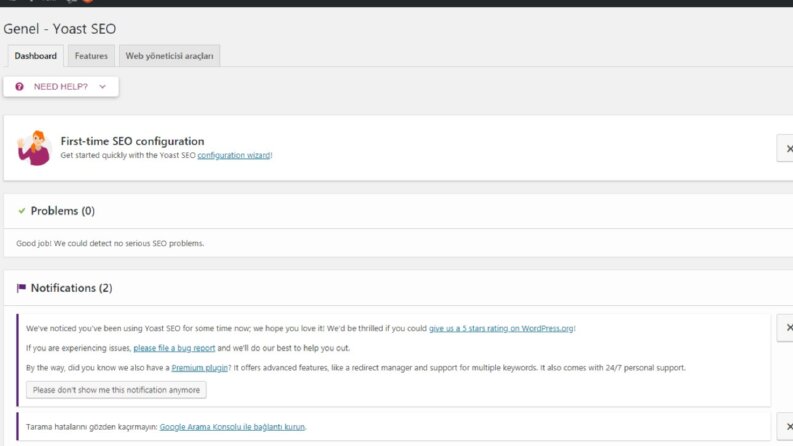Open the Features tab
The height and width of the screenshot is (446, 793).
[91, 56]
